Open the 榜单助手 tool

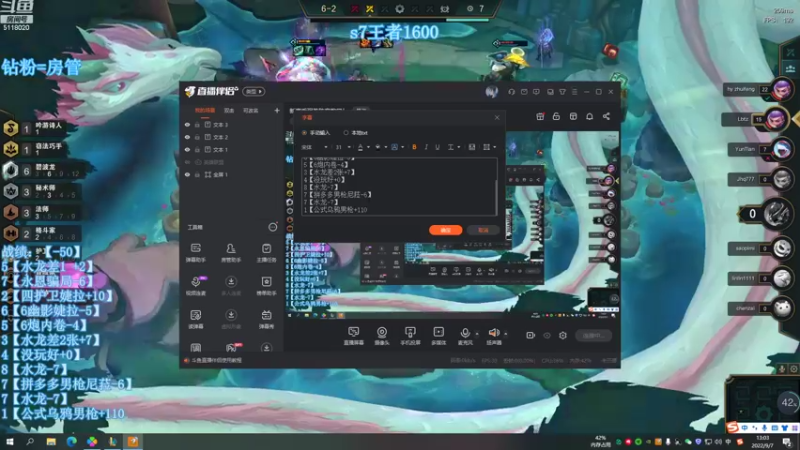[x=266, y=286]
